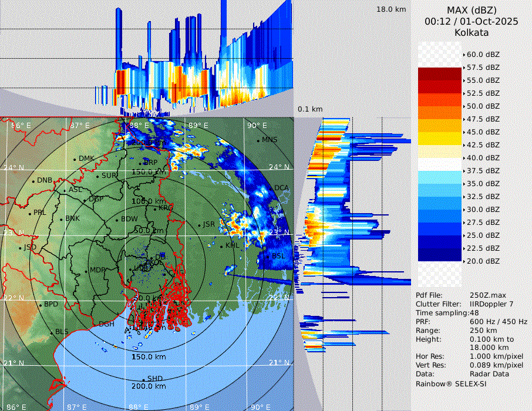Click the BDW station marker
The image size is (532, 411).
pyautogui.click(x=117, y=220)
